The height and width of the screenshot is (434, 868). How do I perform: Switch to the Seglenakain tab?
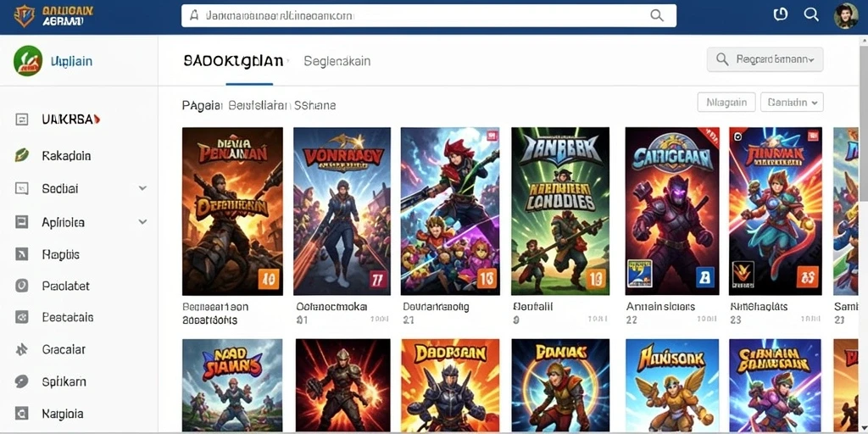[x=337, y=61]
